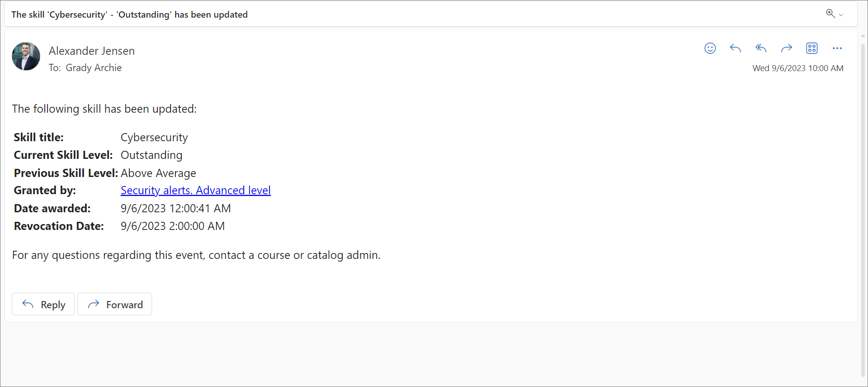
Task: Open the emoji reaction picker
Action: coord(710,48)
